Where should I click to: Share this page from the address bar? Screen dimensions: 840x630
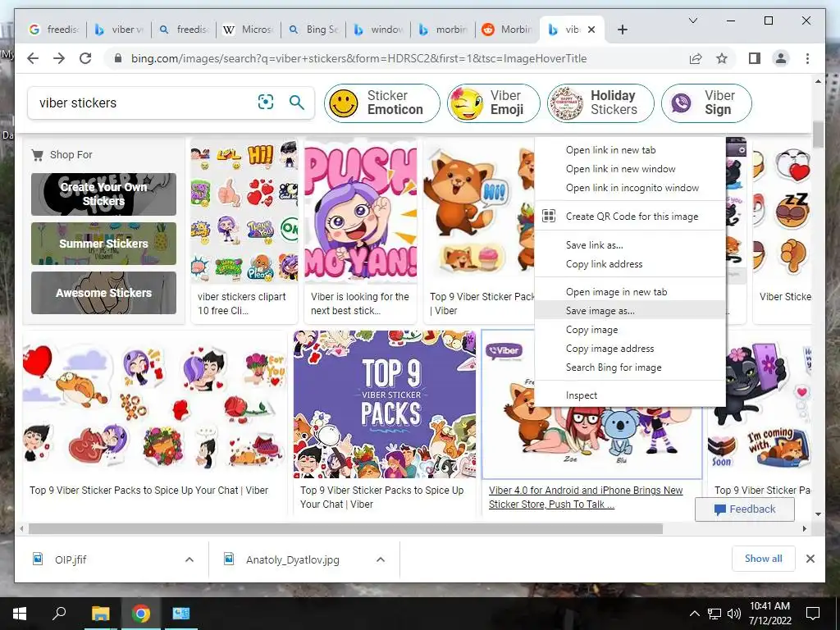coord(696,58)
